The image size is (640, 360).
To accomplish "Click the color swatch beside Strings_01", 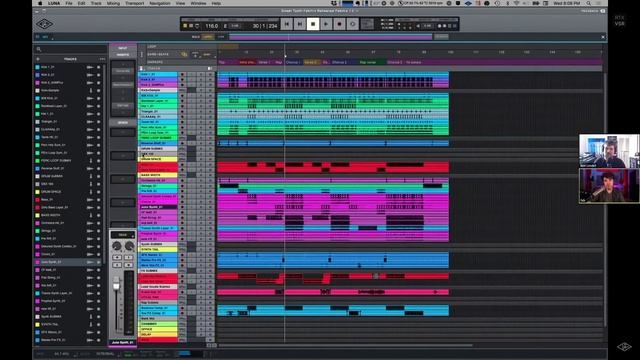I will point(38,231).
